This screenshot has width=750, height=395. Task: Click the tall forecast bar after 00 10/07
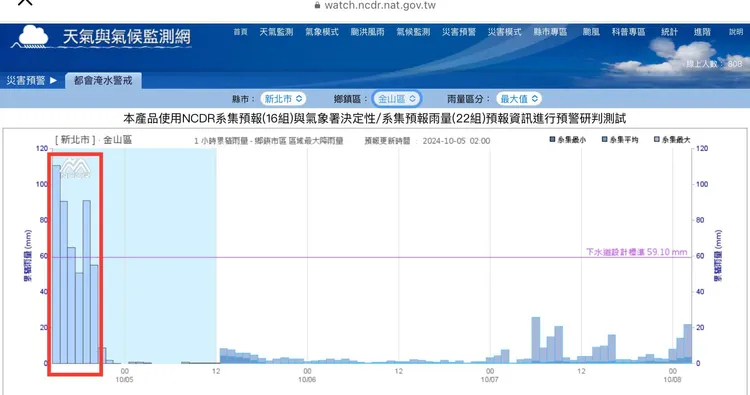point(536,340)
